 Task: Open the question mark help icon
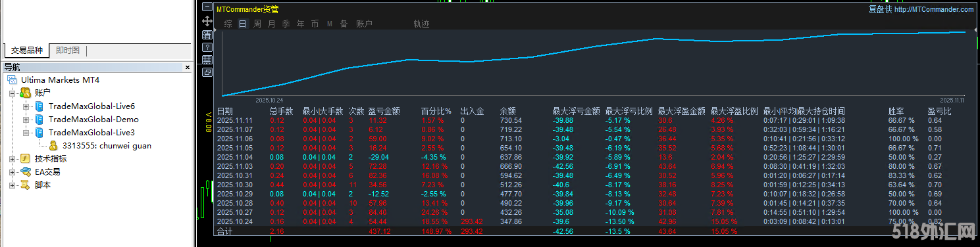[x=207, y=47]
